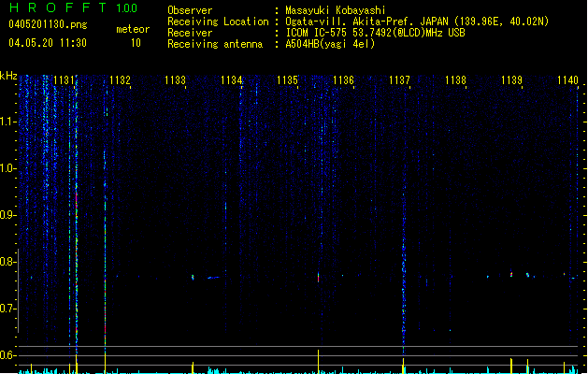Image resolution: width=588 pixels, height=374 pixels.
Task: Click the Receiver label
Action: pyautogui.click(x=190, y=33)
